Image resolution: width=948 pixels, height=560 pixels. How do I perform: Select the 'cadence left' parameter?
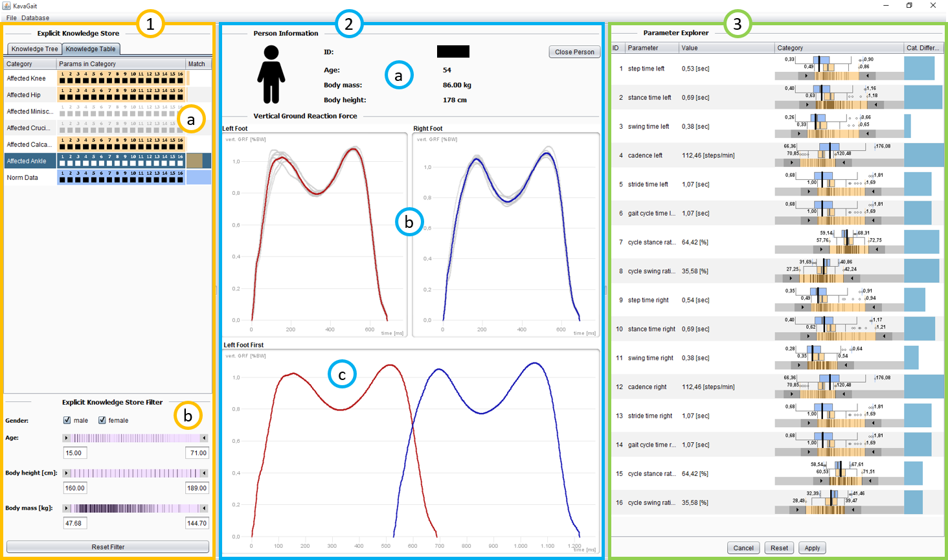(x=777, y=155)
